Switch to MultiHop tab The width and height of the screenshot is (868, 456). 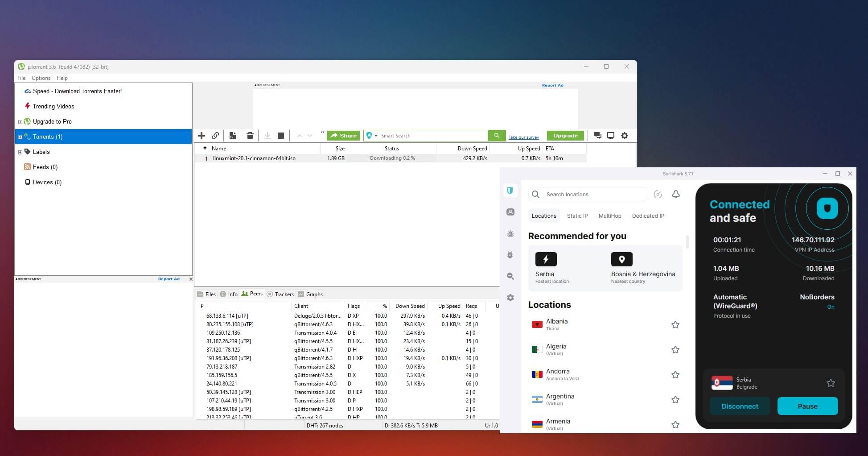click(x=610, y=216)
